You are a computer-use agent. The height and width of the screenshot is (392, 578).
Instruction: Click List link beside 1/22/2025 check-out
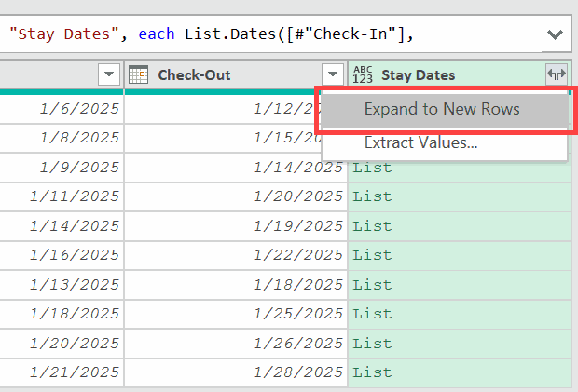(x=372, y=254)
